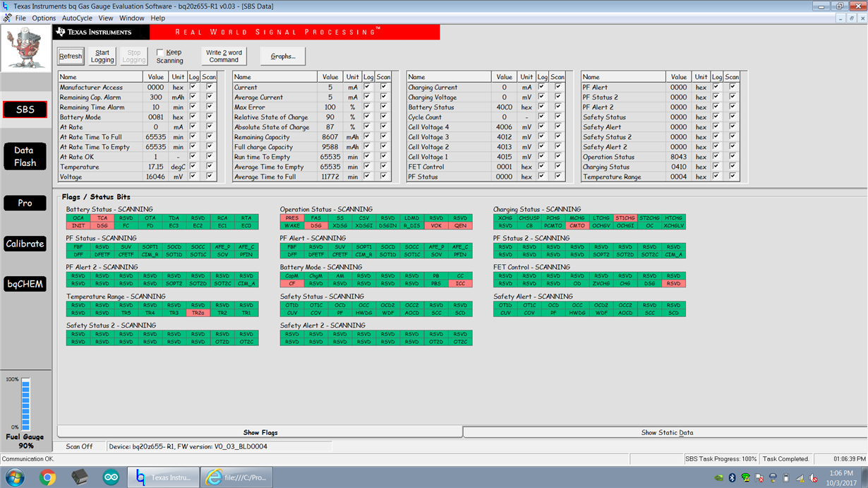Screen dimensions: 868x488
Task: Open the Options menu
Action: 44,18
